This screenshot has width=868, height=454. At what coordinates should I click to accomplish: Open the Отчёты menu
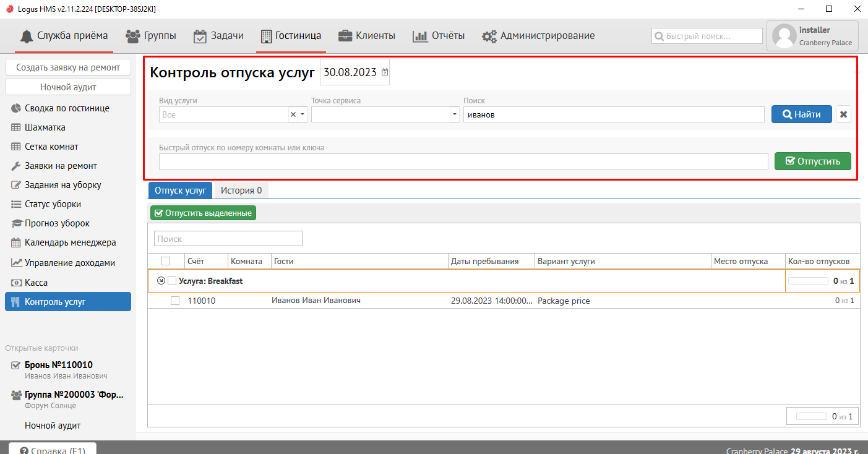pos(439,36)
